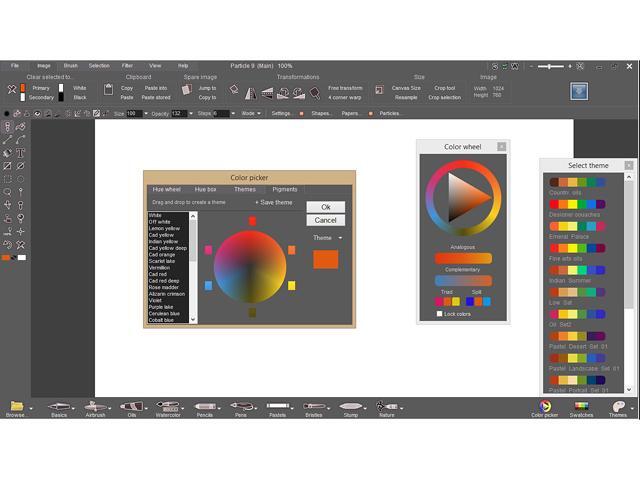Click the Ok button in Color picker
Image resolution: width=640 pixels, height=480 pixels.
coord(325,207)
